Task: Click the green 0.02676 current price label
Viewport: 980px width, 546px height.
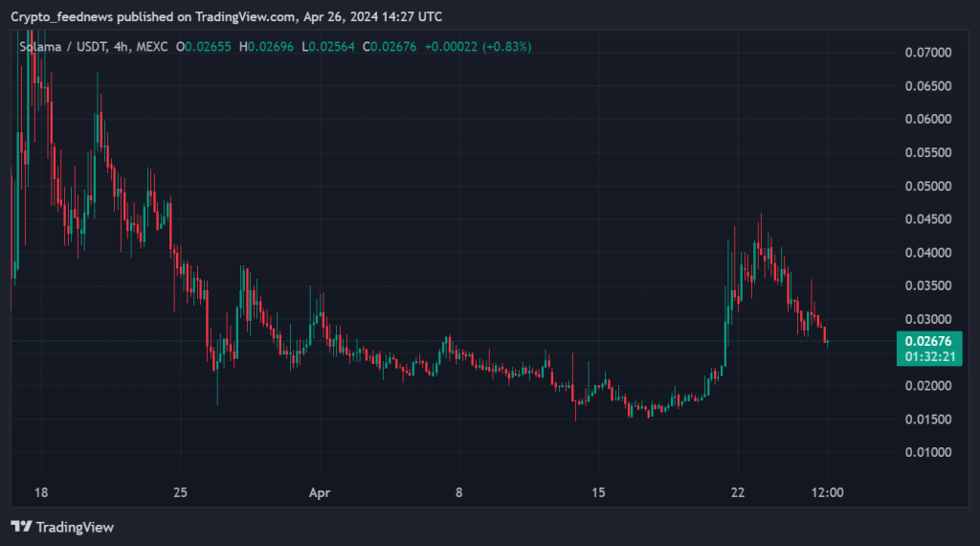Action: (928, 341)
